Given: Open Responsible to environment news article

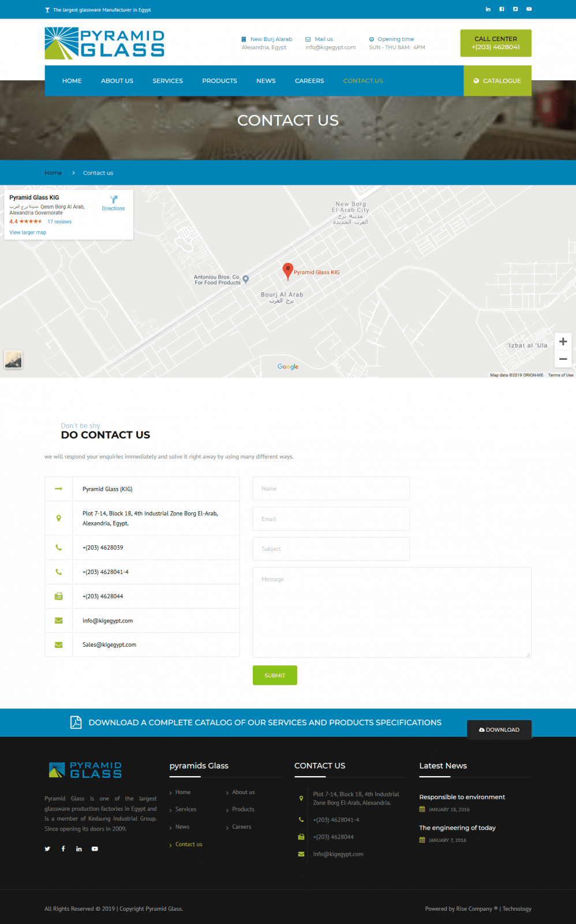Looking at the screenshot, I should click(462, 797).
